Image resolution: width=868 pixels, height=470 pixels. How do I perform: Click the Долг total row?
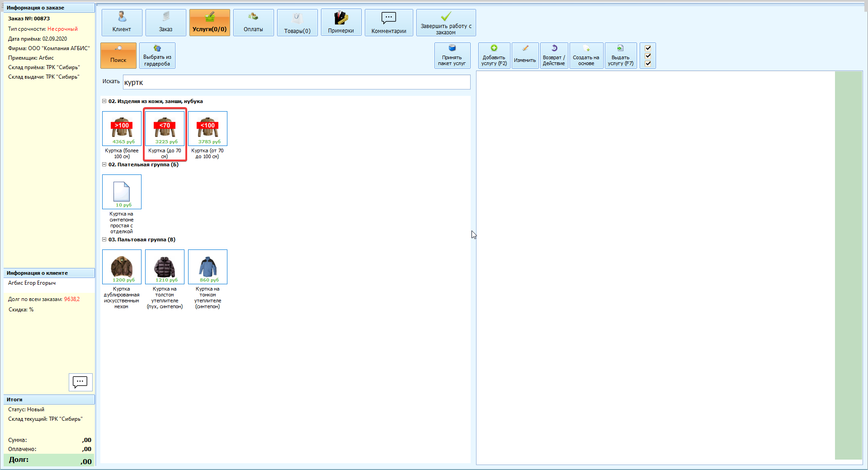point(49,460)
